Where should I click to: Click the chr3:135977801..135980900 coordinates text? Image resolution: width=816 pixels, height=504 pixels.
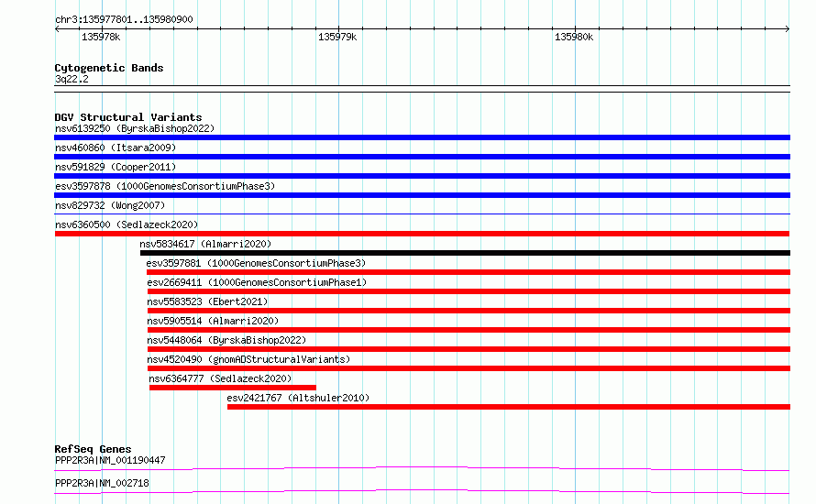[x=124, y=20]
